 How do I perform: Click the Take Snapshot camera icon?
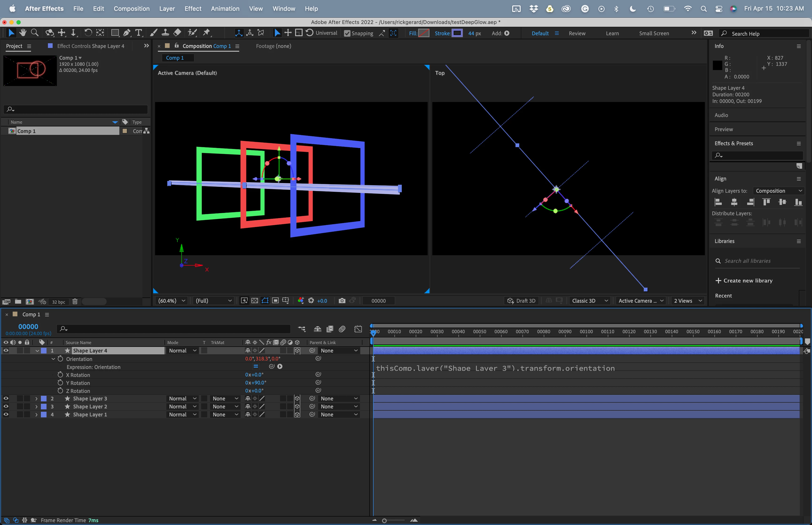(x=342, y=301)
